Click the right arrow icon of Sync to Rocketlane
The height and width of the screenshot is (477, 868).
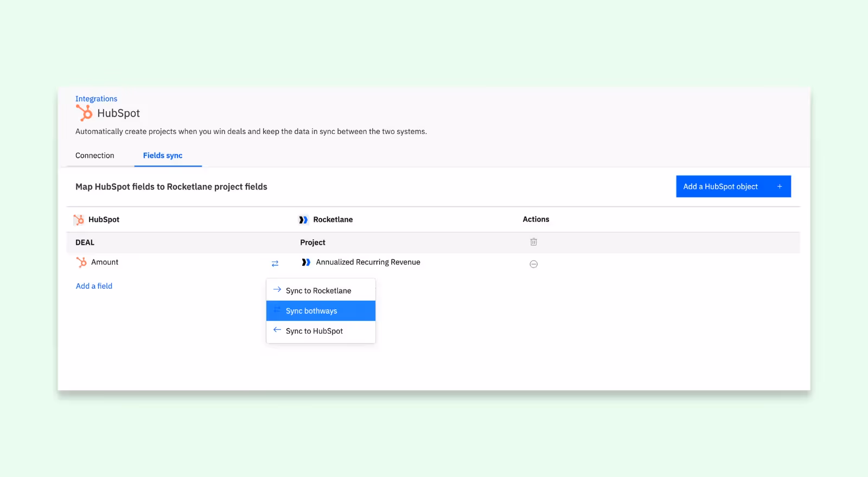[x=277, y=290]
